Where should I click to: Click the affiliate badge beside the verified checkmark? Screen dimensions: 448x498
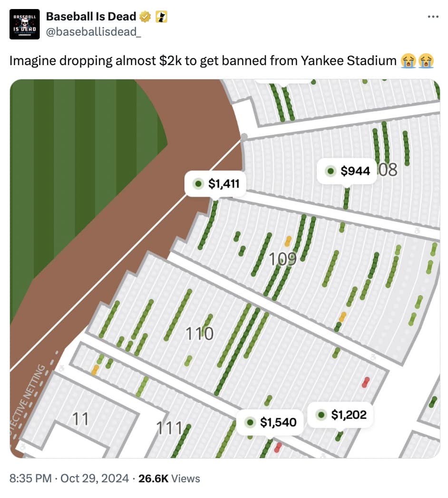pos(161,17)
